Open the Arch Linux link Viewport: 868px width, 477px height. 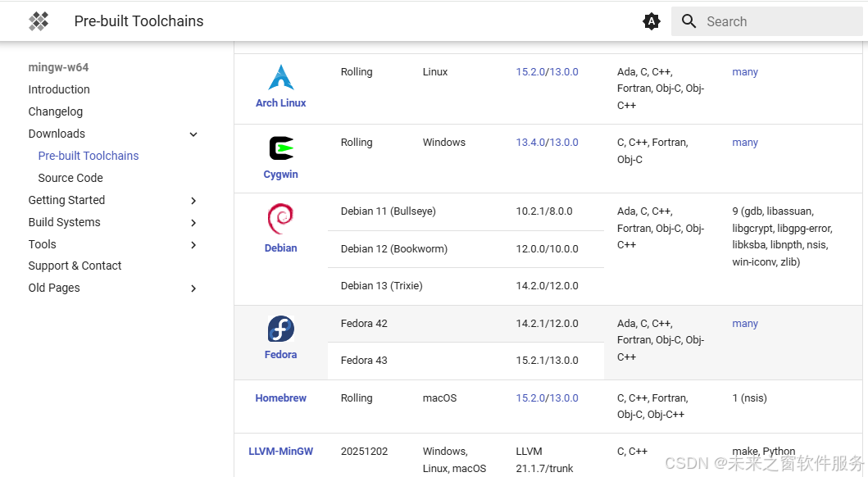click(x=280, y=103)
